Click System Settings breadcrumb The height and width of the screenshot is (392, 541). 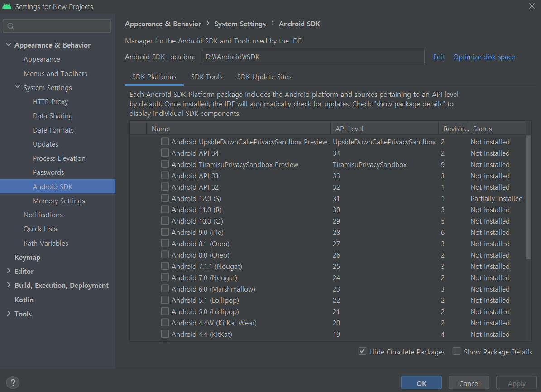coord(240,24)
